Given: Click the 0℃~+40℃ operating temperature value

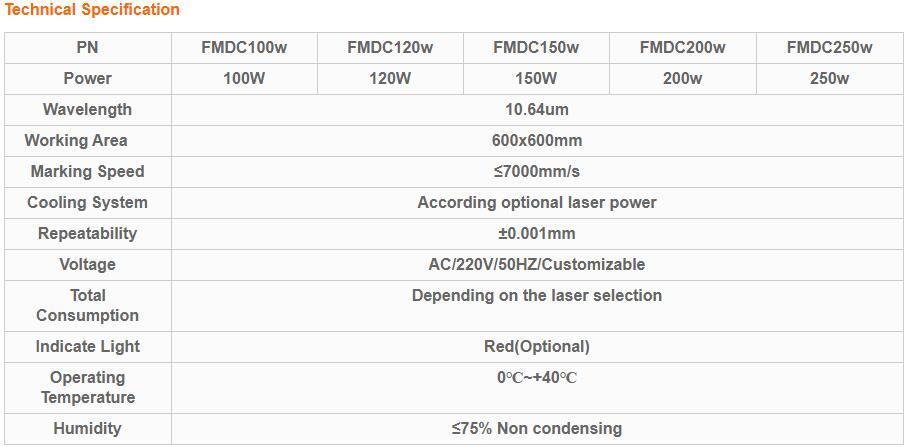Looking at the screenshot, I should (x=537, y=378).
